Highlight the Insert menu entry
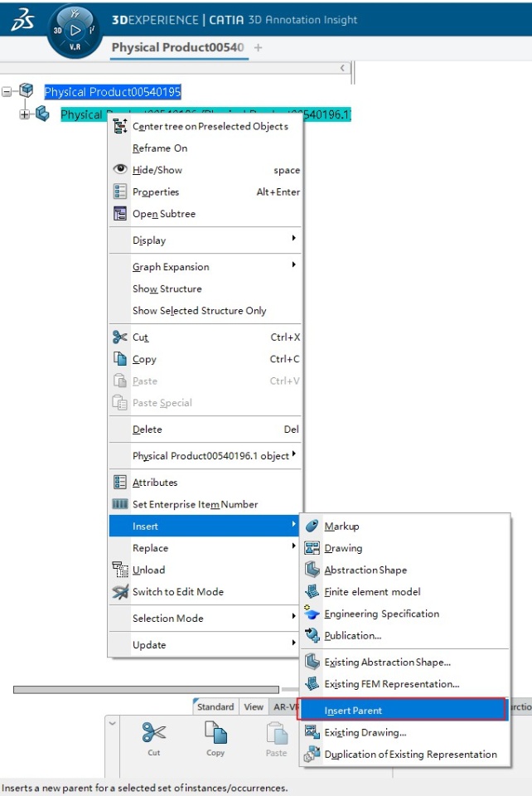 (x=205, y=526)
